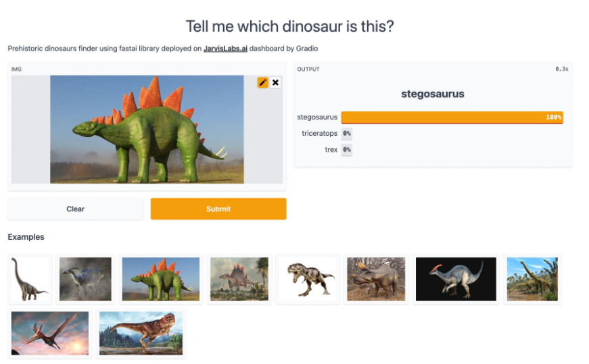Open the JarvisLabs.ai link
Screen dimensions: 589x364
(x=225, y=49)
